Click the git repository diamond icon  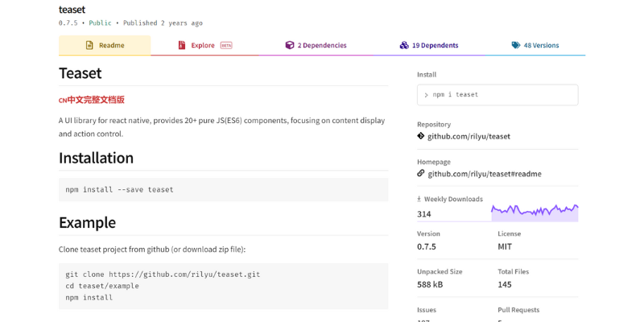coord(420,136)
